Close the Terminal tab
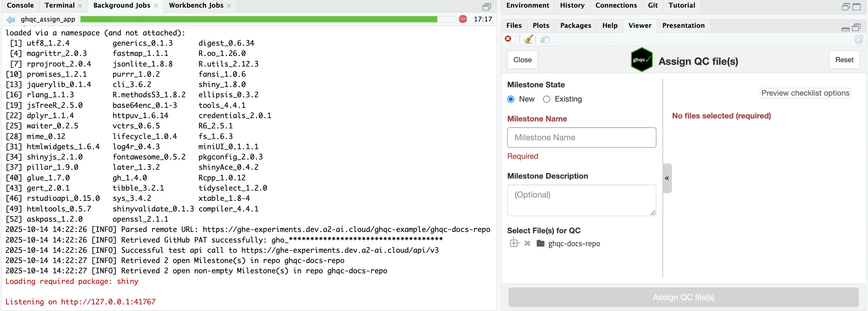The image size is (868, 311). (x=80, y=6)
